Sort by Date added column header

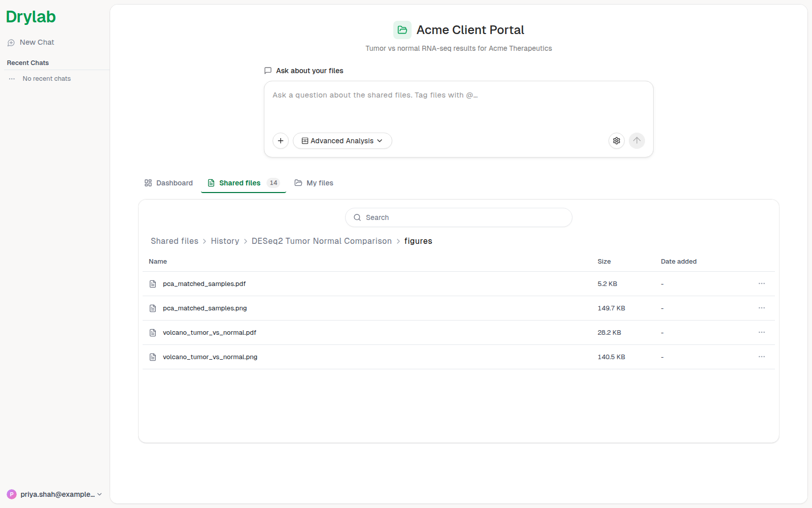(x=679, y=262)
